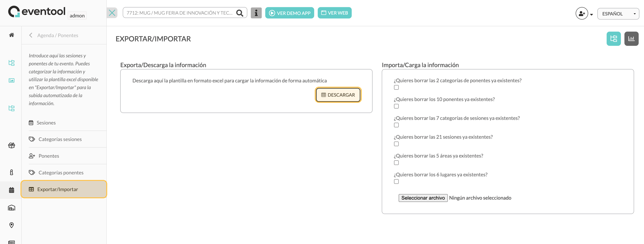Enable deleting the 10 existing ponentes
This screenshot has height=244, width=644.
click(x=396, y=106)
